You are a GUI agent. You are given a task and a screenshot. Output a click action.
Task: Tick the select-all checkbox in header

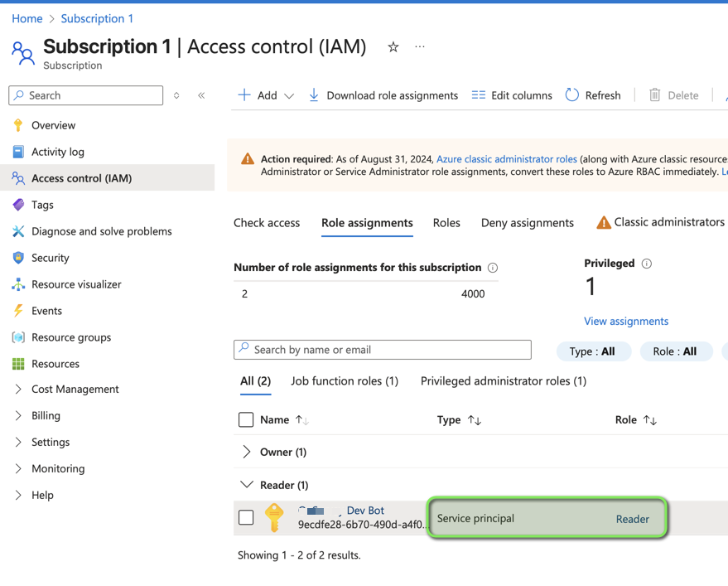pos(246,420)
